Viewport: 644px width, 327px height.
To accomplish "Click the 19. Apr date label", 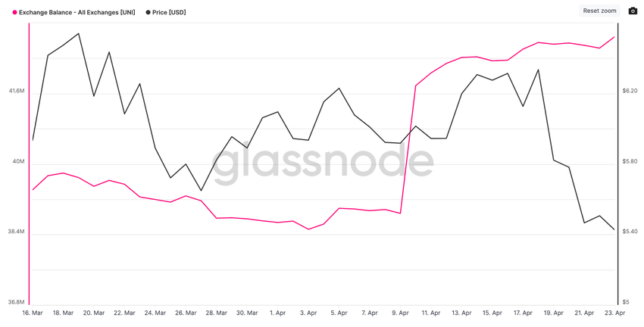I will [x=553, y=313].
